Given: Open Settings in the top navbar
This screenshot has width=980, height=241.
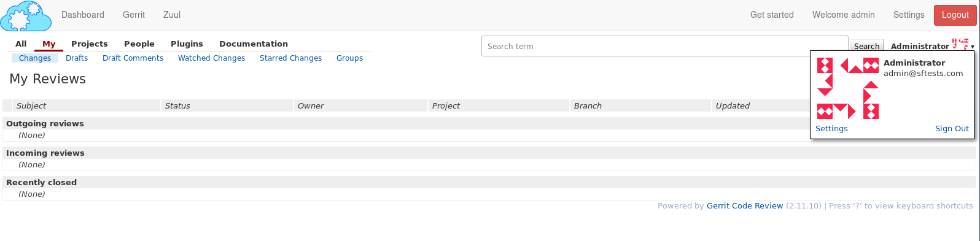Looking at the screenshot, I should [909, 15].
